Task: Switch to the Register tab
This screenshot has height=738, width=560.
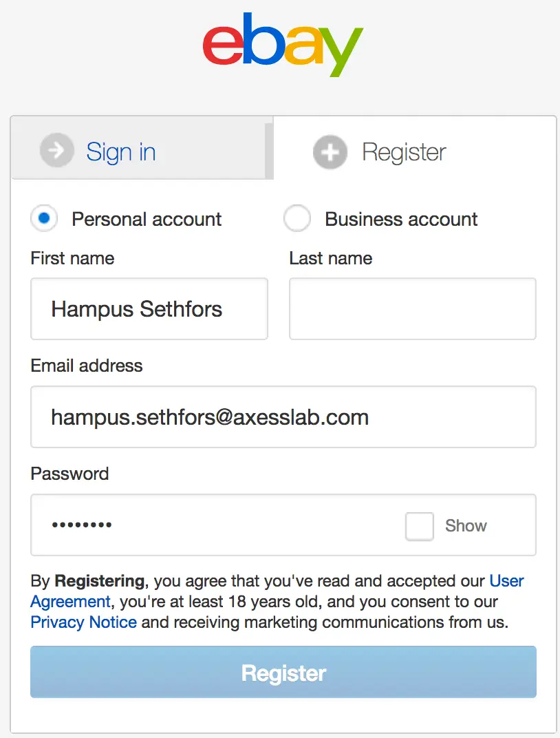Action: [x=414, y=148]
